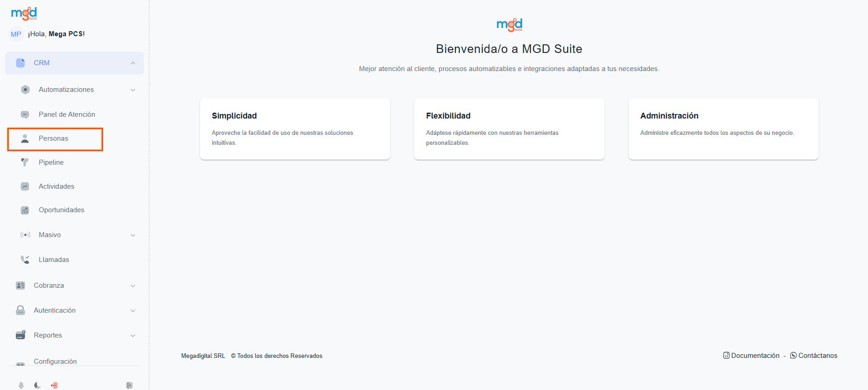868x390 pixels.
Task: Open the Reportes menu
Action: (x=48, y=335)
